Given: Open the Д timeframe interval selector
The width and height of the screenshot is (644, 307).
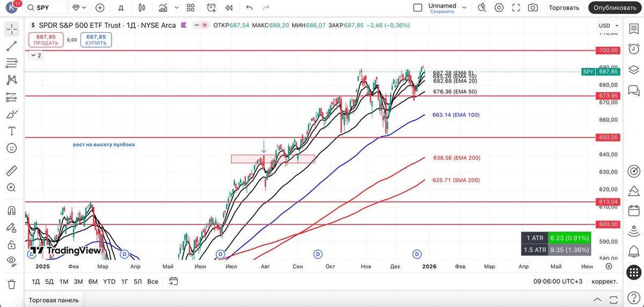Looking at the screenshot, I should [x=121, y=8].
